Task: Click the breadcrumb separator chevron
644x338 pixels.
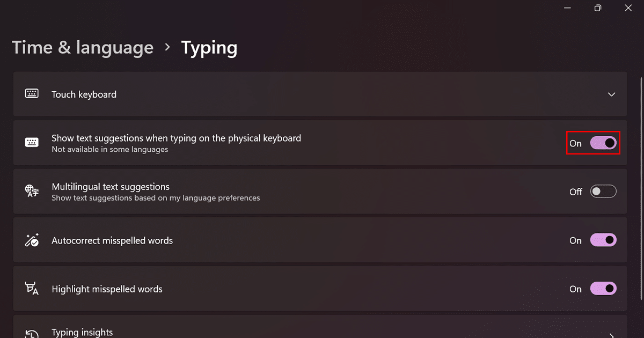Action: pyautogui.click(x=167, y=47)
